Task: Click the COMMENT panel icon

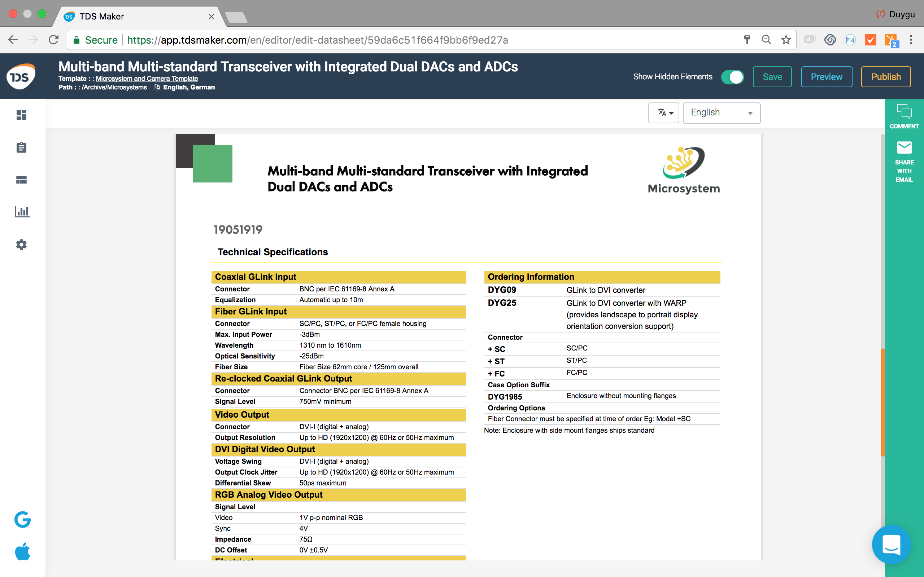Action: coord(904,116)
